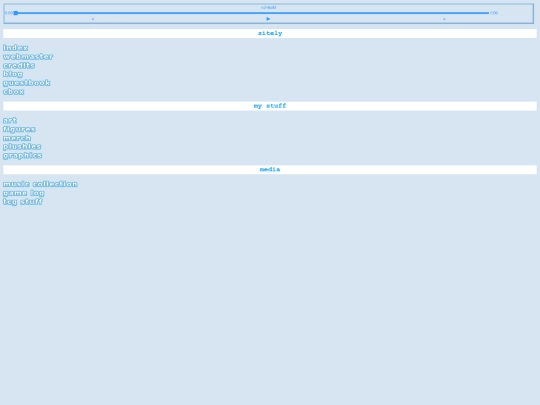Screen dimensions: 540x405
Task: Open the game log link
Action: point(23,193)
